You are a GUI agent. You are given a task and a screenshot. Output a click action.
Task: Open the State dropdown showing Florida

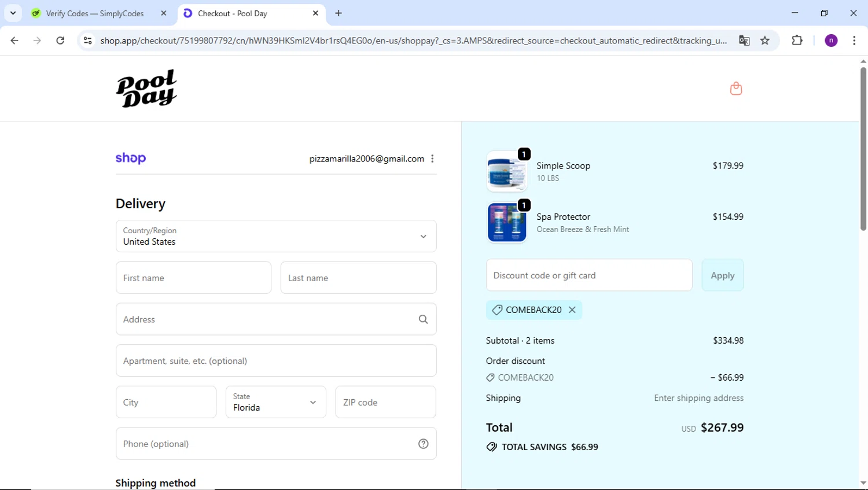click(x=276, y=402)
